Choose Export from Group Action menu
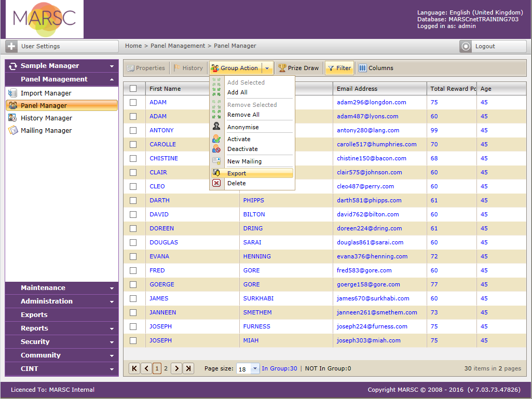The image size is (532, 399). (237, 173)
